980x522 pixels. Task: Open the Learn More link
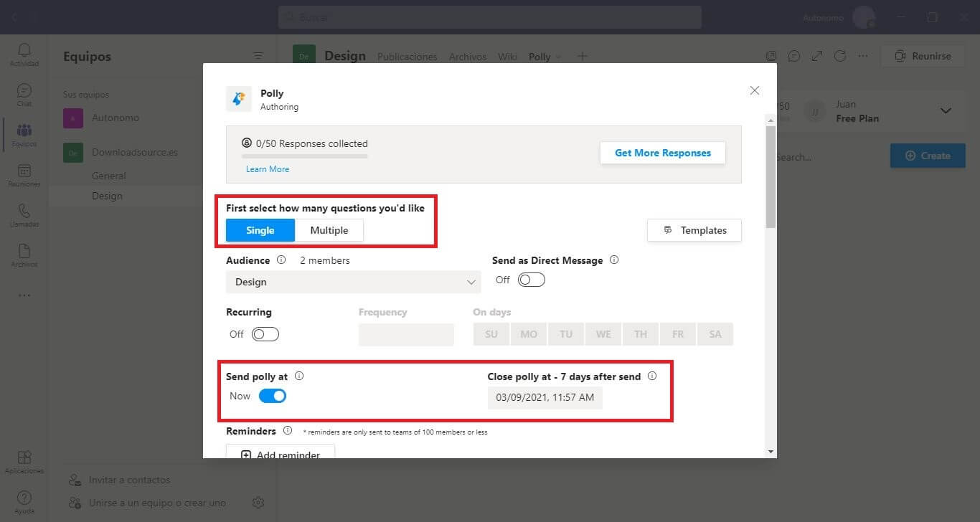[268, 169]
